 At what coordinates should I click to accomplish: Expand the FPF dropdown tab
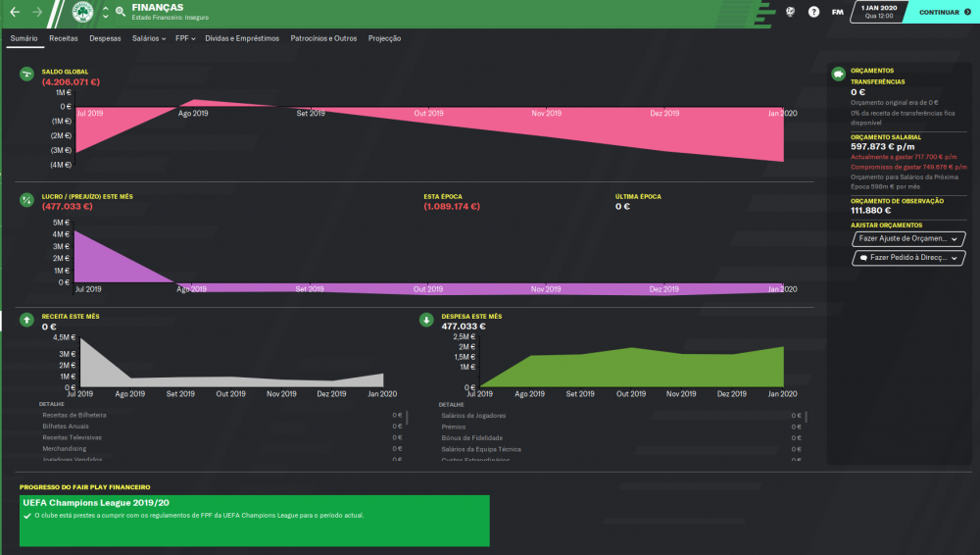pos(185,39)
